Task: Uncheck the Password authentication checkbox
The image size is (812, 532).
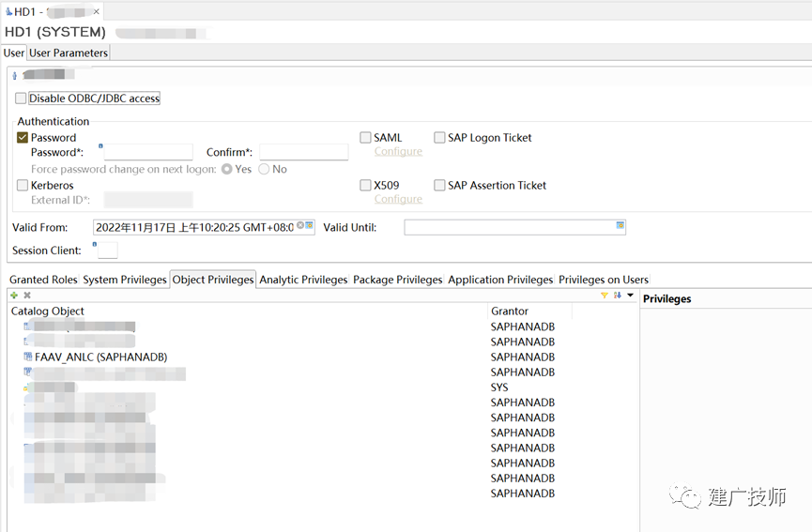Action: (23, 137)
